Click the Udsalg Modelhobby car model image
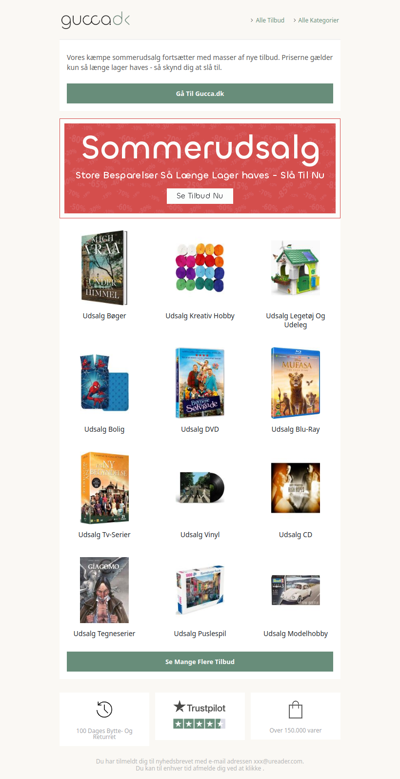Image resolution: width=400 pixels, height=779 pixels. coord(295,590)
